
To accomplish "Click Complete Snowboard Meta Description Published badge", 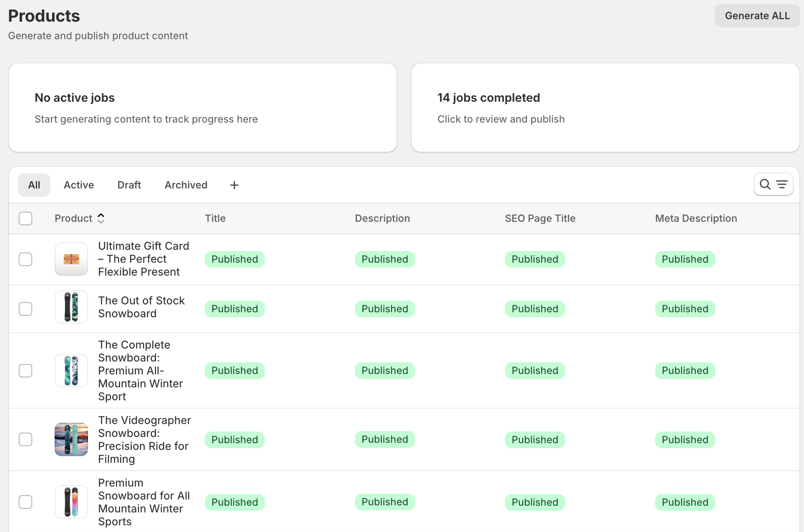I will pyautogui.click(x=685, y=371).
